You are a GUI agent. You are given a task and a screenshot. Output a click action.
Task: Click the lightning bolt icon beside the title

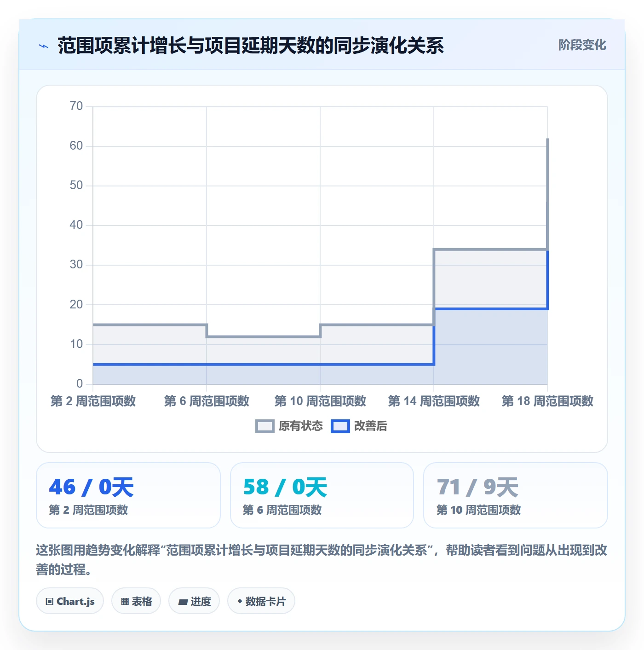[44, 46]
